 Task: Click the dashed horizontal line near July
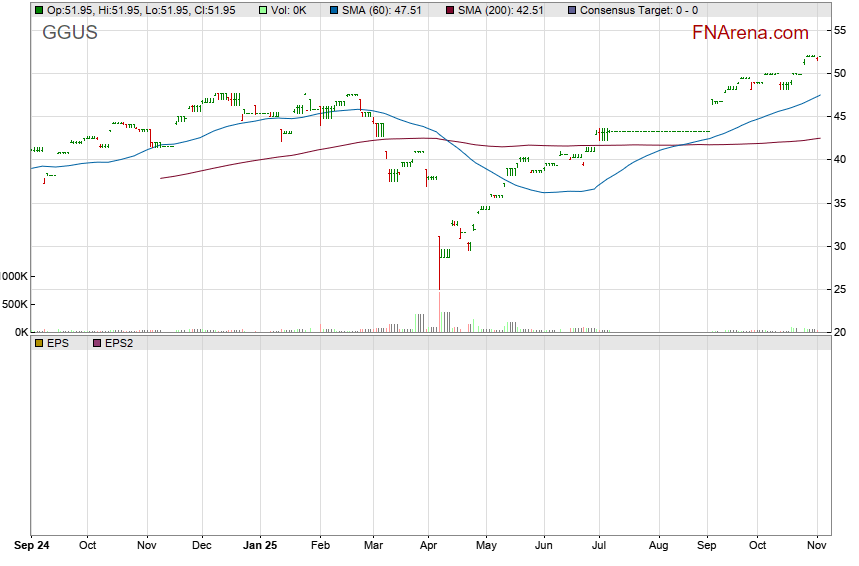coord(660,132)
